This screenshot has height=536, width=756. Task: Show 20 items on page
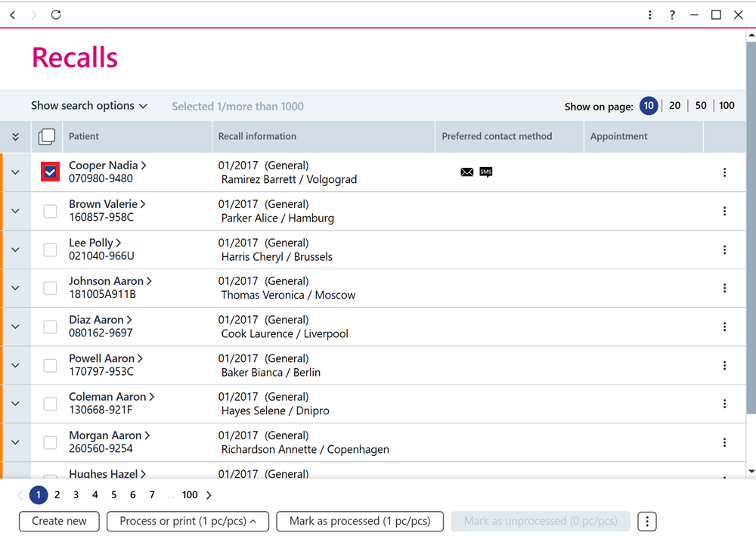[674, 106]
